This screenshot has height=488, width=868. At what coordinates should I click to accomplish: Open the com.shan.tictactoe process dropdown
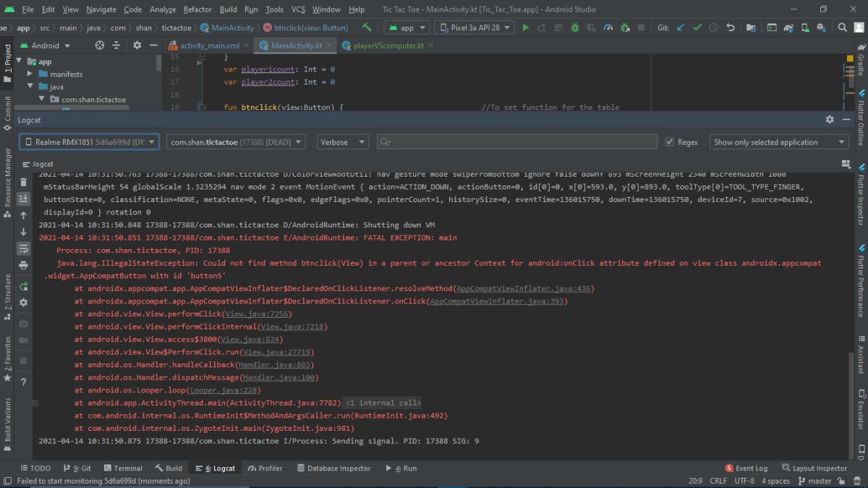236,142
